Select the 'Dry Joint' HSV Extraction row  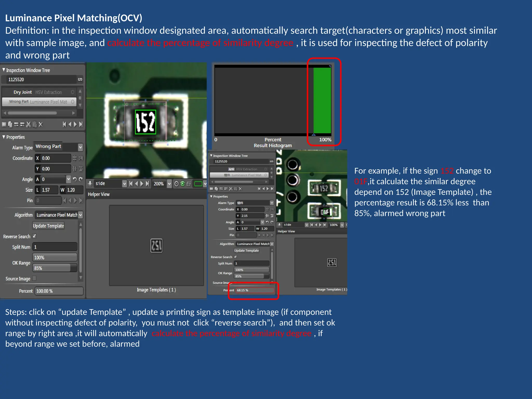tap(39, 92)
